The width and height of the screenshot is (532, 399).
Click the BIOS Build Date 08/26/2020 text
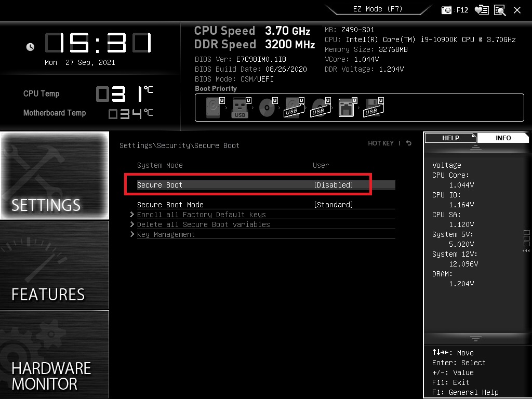click(x=251, y=69)
